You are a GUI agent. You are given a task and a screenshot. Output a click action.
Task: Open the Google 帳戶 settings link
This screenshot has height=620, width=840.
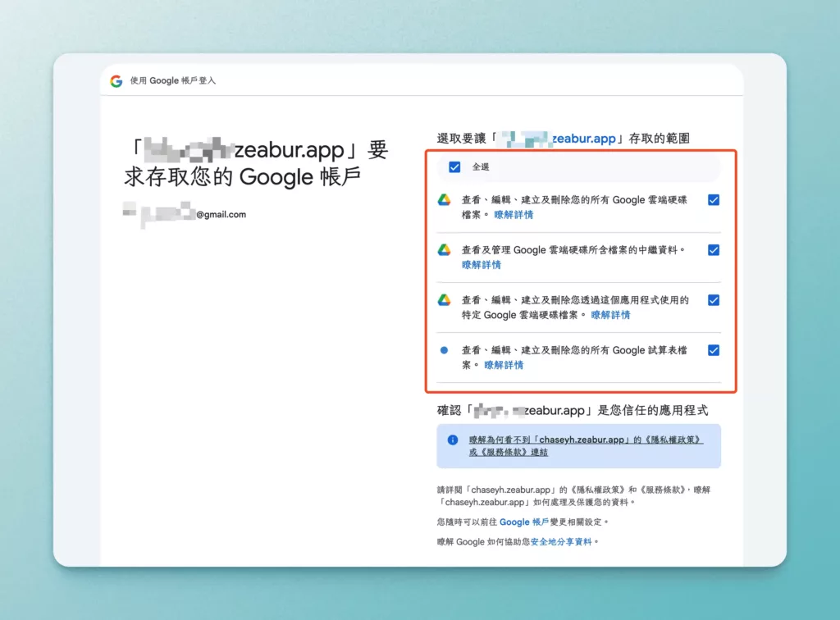(524, 522)
